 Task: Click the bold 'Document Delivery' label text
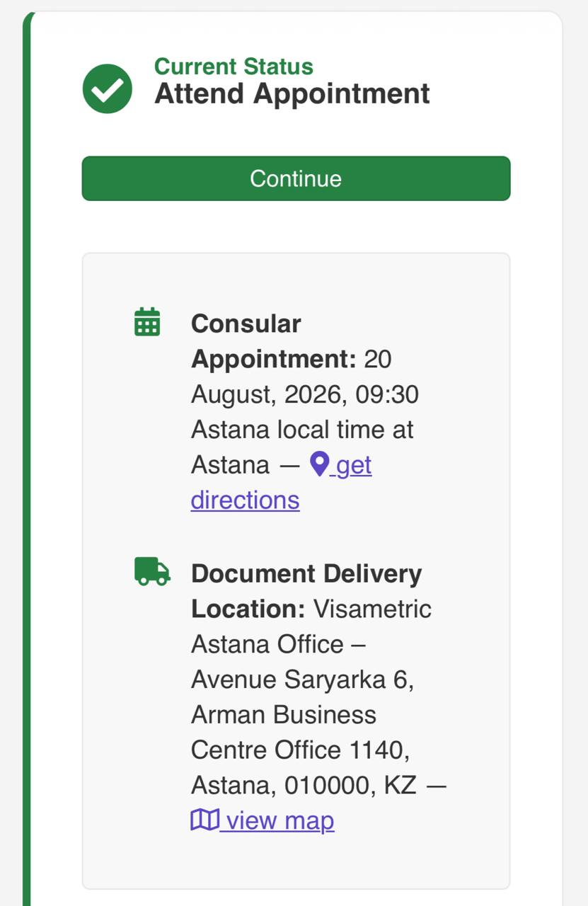pyautogui.click(x=306, y=573)
